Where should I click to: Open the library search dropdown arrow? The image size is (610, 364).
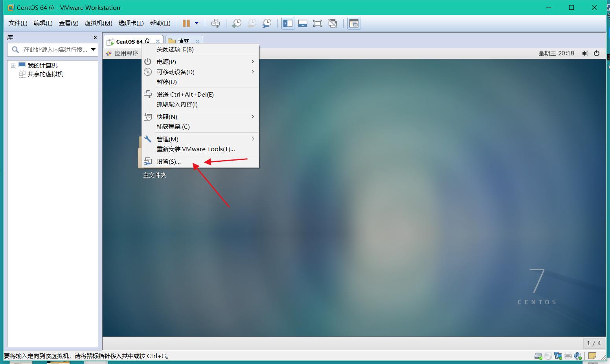tap(94, 49)
